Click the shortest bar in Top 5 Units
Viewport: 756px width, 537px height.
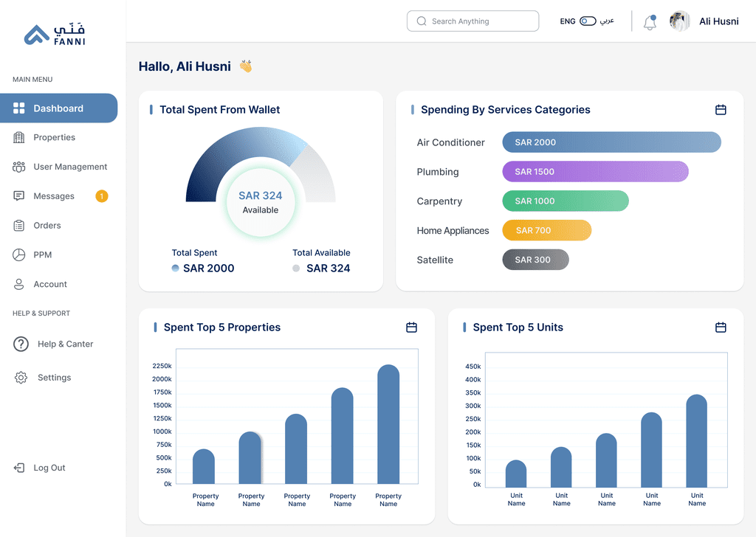click(x=516, y=474)
